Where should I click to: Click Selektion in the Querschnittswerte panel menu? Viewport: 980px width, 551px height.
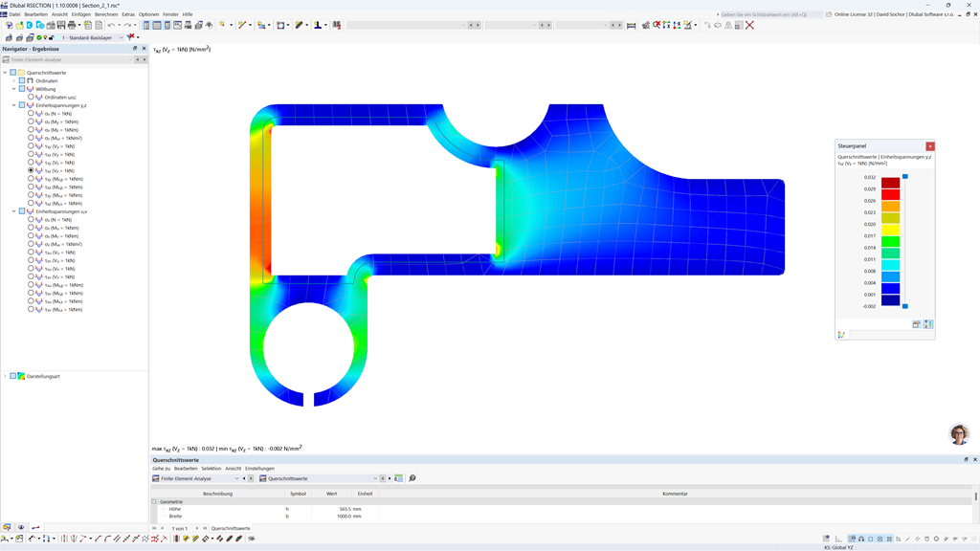pos(212,468)
